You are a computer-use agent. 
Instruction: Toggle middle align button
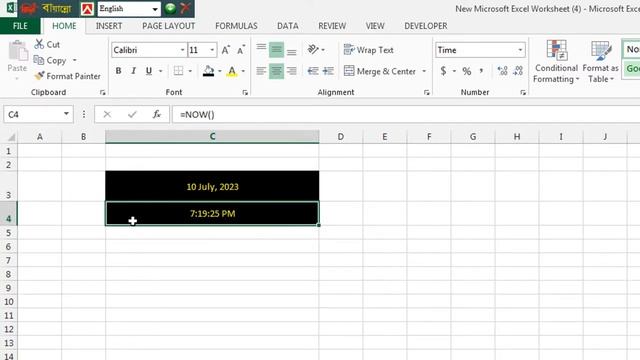(x=276, y=50)
